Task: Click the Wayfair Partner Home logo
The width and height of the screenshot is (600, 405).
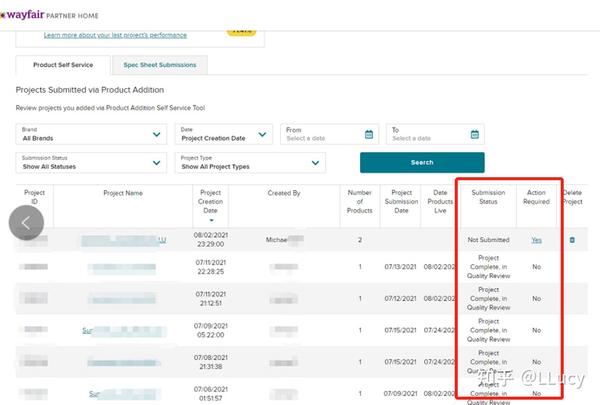Action: (49, 15)
